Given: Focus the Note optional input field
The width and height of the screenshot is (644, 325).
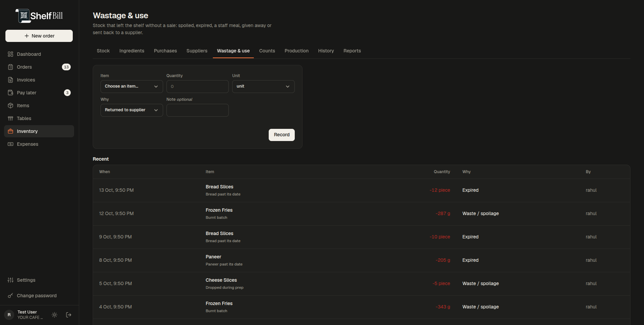Looking at the screenshot, I should coord(197,110).
